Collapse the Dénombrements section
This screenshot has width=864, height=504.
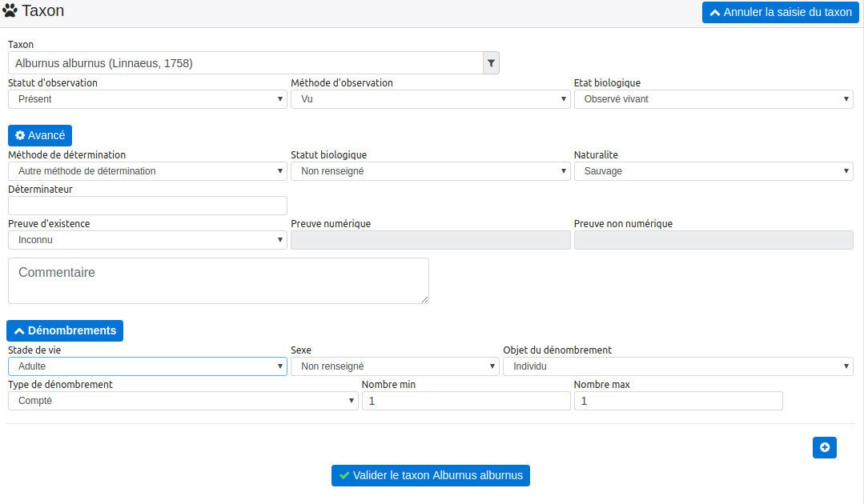[65, 330]
